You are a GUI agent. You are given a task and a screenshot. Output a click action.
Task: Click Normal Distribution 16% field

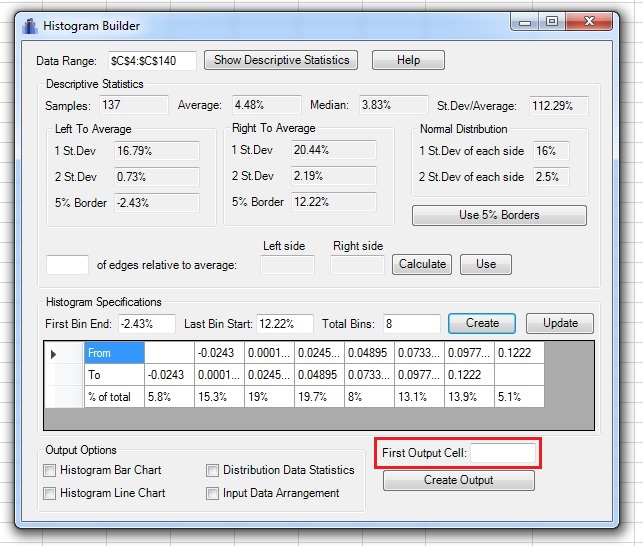(551, 151)
